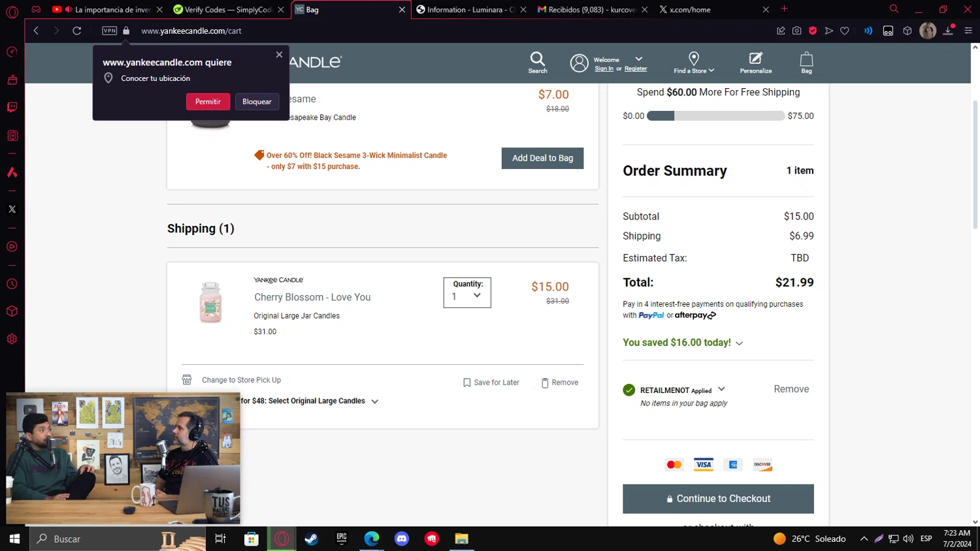Open X in the Opera sidebar
The image size is (980, 551).
click(x=12, y=210)
